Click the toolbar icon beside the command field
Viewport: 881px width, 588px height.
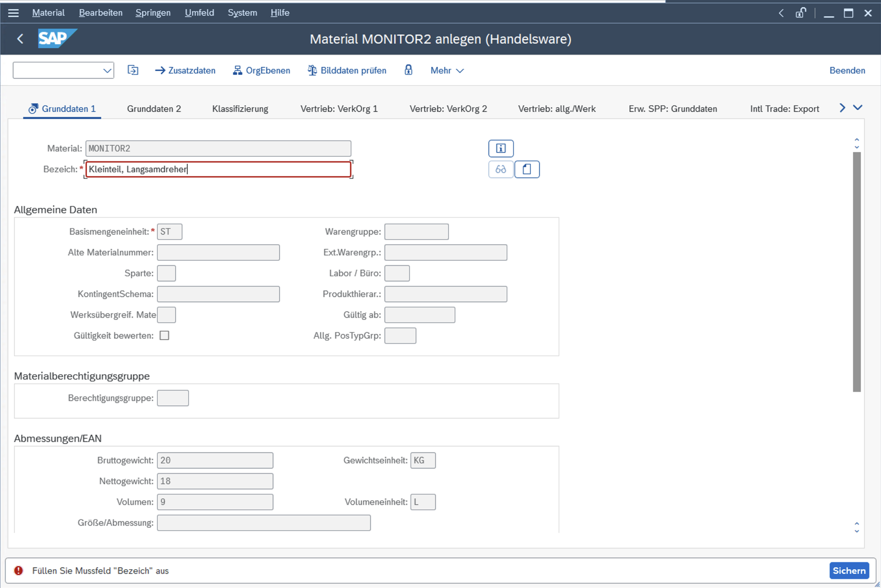(x=133, y=70)
